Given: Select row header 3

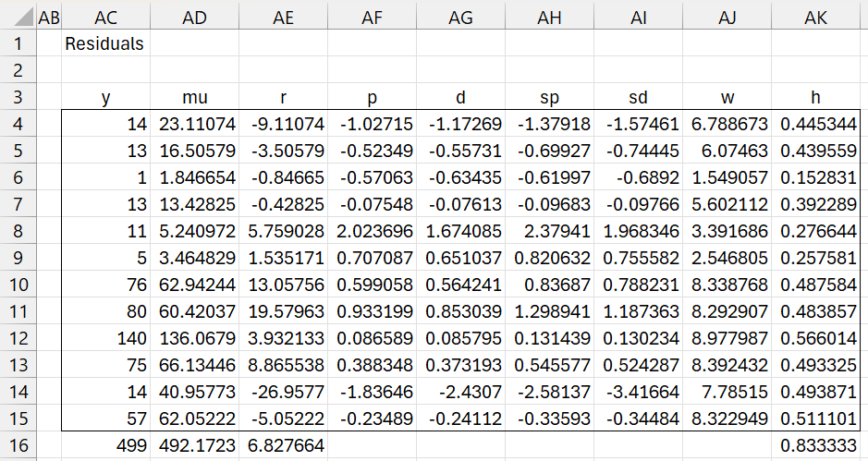Looking at the screenshot, I should pos(18,97).
